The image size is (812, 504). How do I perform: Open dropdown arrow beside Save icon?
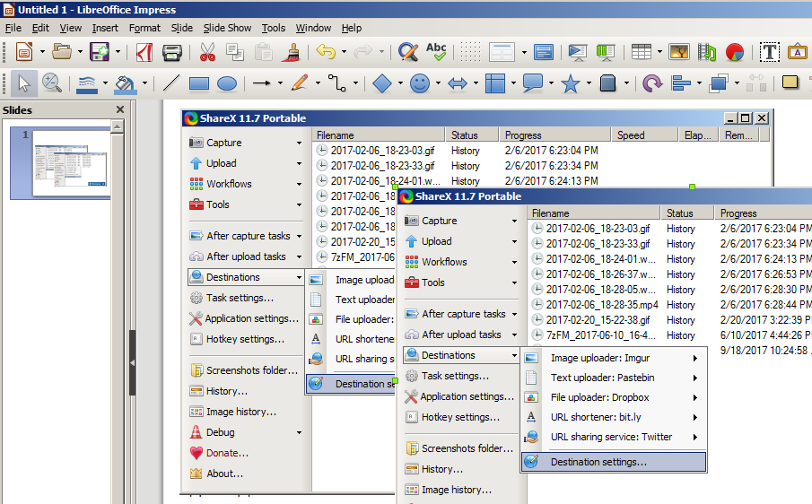[118, 52]
